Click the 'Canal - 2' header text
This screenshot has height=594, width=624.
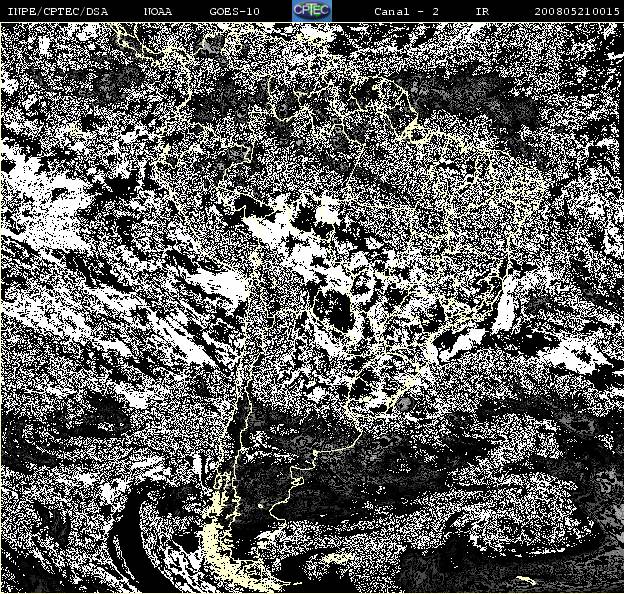coord(406,11)
